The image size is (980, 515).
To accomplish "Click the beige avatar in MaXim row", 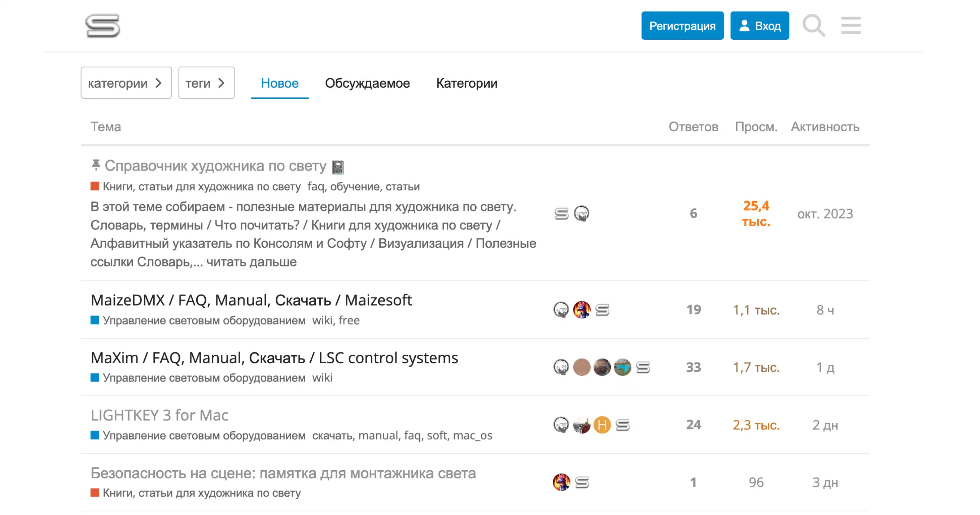I will click(x=581, y=367).
